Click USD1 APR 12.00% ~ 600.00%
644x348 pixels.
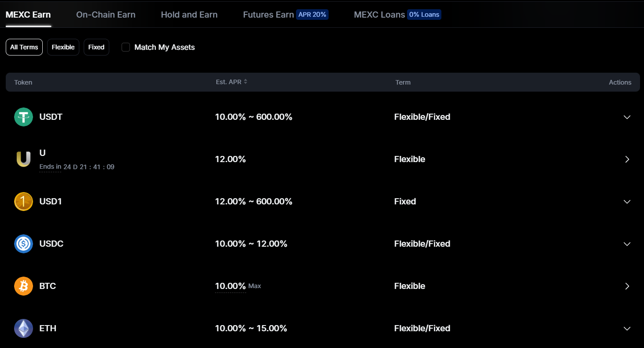coord(254,202)
